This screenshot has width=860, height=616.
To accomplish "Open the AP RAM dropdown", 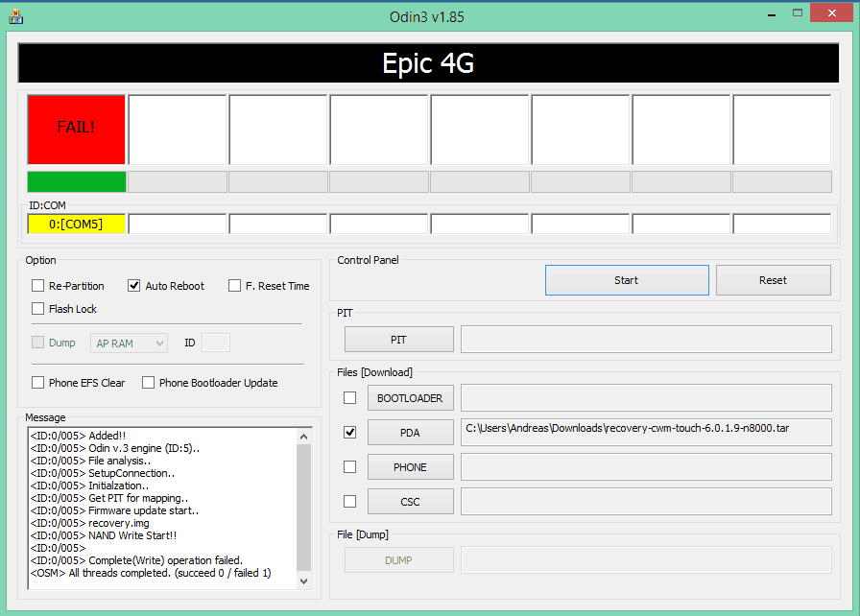I will point(129,344).
